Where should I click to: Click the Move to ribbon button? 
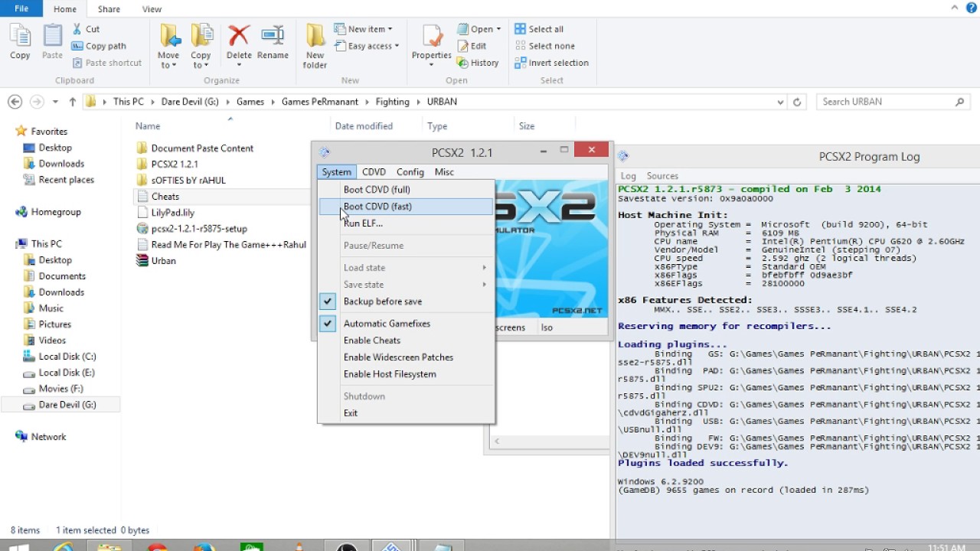pyautogui.click(x=168, y=46)
